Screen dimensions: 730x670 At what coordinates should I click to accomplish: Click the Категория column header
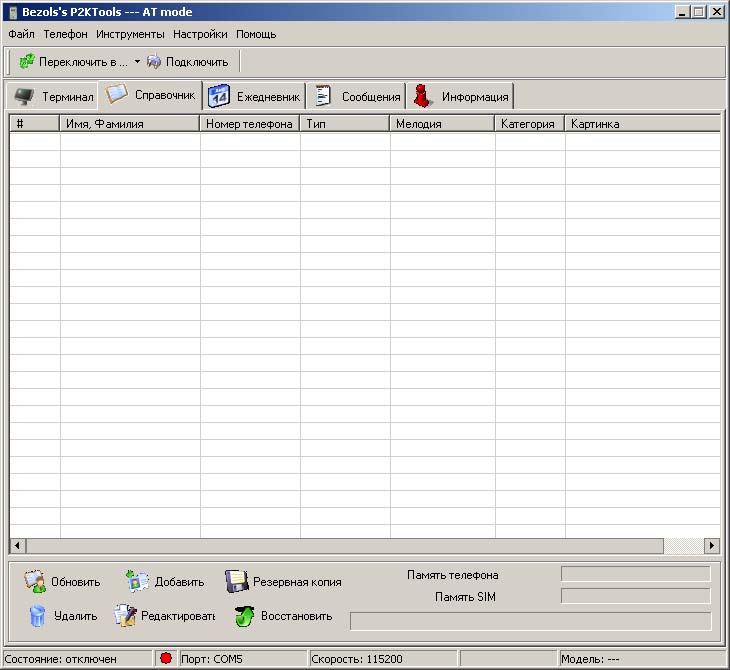click(530, 124)
